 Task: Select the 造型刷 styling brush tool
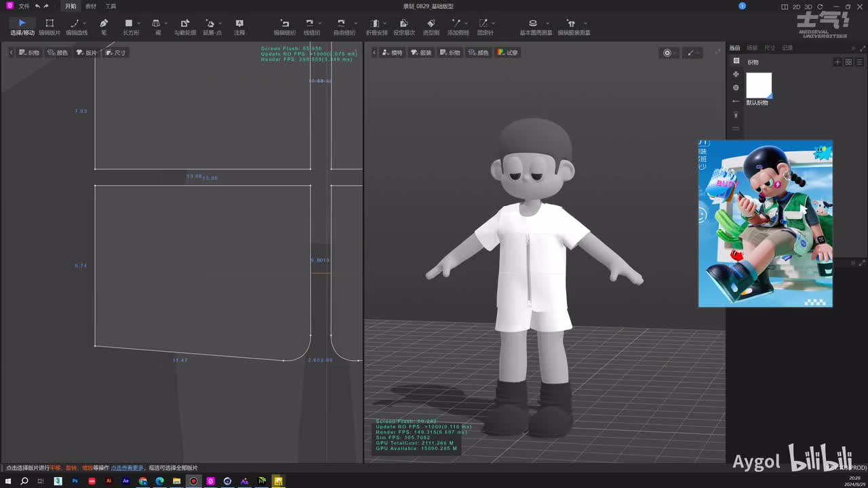pos(431,27)
